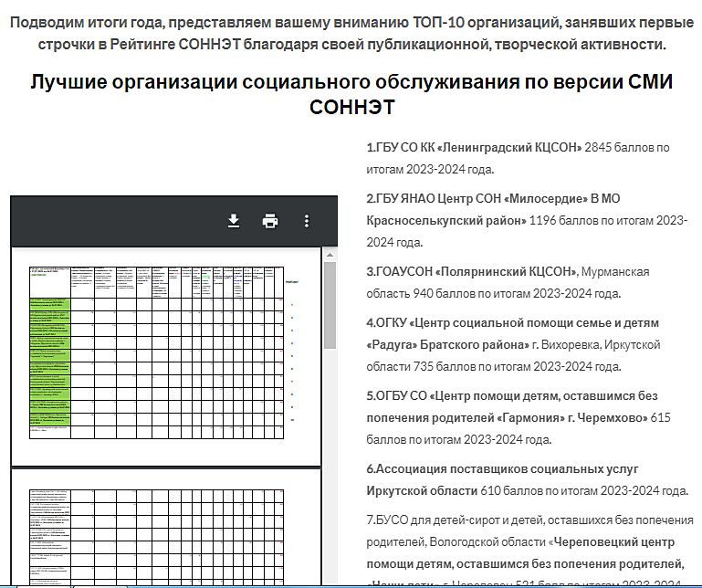Click the PDF viewer vertical scrollbar thumb
This screenshot has height=588, width=702.
pos(330,305)
